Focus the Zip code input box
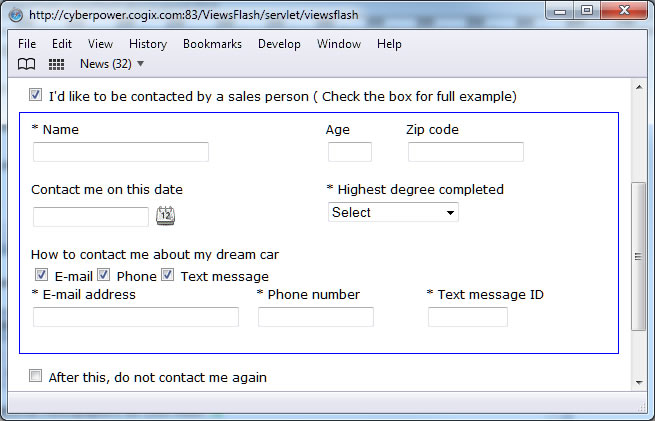 pos(465,152)
